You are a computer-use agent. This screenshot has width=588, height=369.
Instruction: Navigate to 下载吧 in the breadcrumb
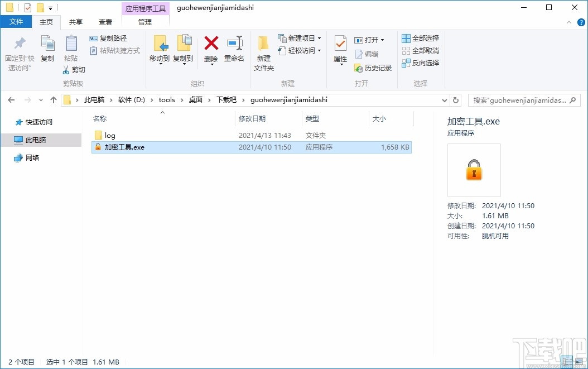226,99
